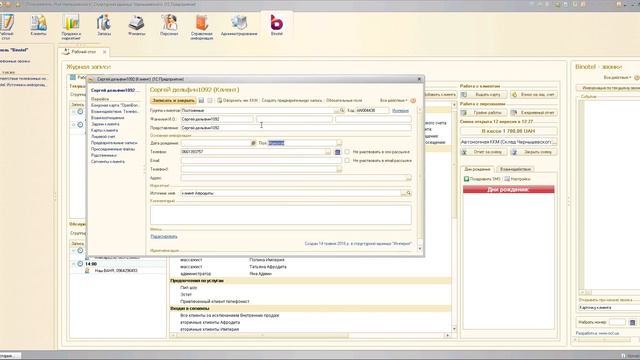Open the Binotel section

tap(277, 25)
